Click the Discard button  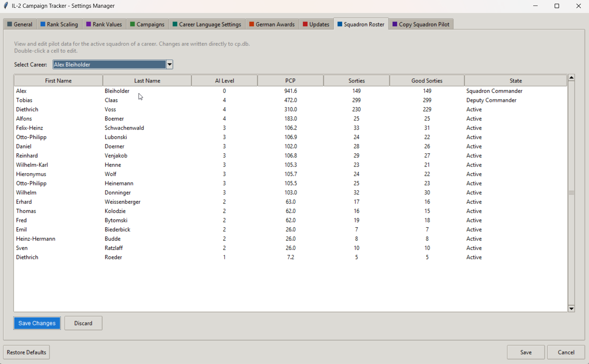click(x=84, y=323)
